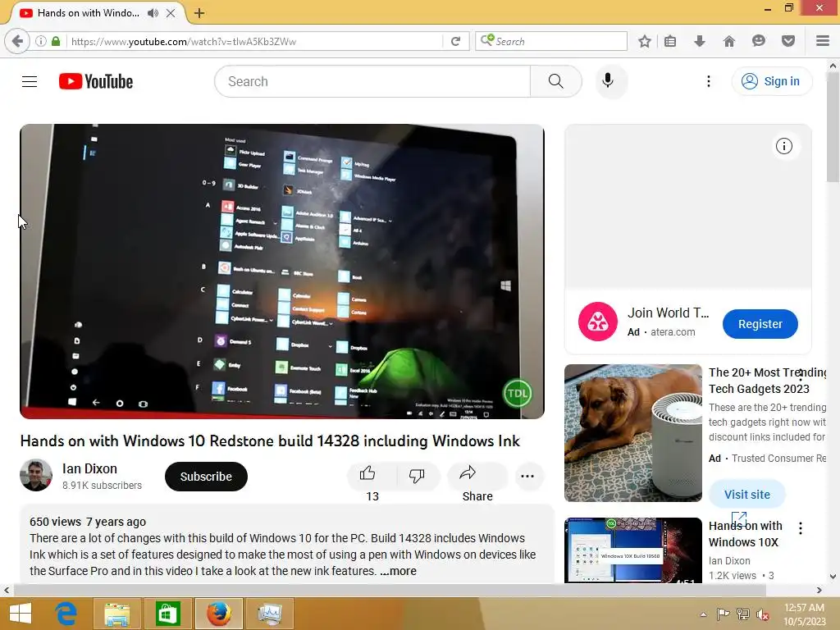View the green padlock security details

click(56, 41)
